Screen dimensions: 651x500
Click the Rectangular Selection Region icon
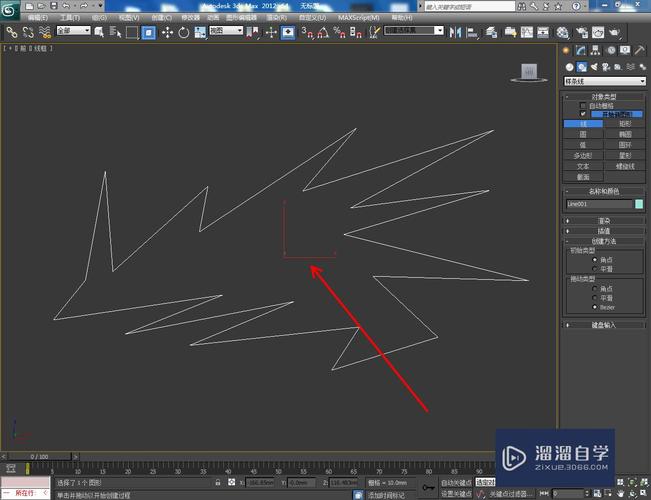pos(132,32)
